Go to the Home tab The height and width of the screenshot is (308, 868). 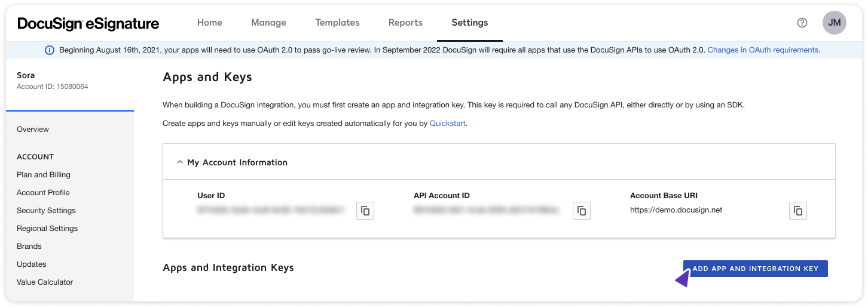(x=210, y=23)
